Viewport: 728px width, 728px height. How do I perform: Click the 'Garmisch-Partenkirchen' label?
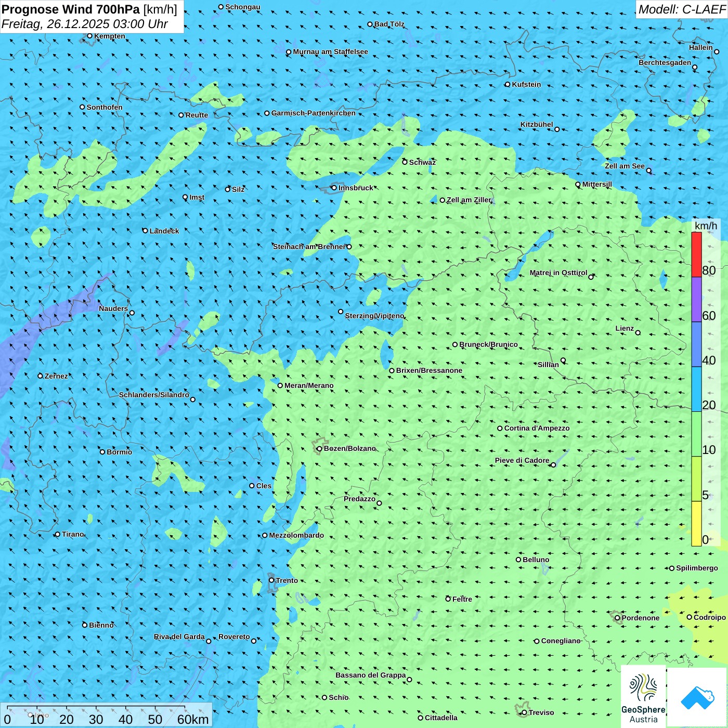[x=314, y=113]
